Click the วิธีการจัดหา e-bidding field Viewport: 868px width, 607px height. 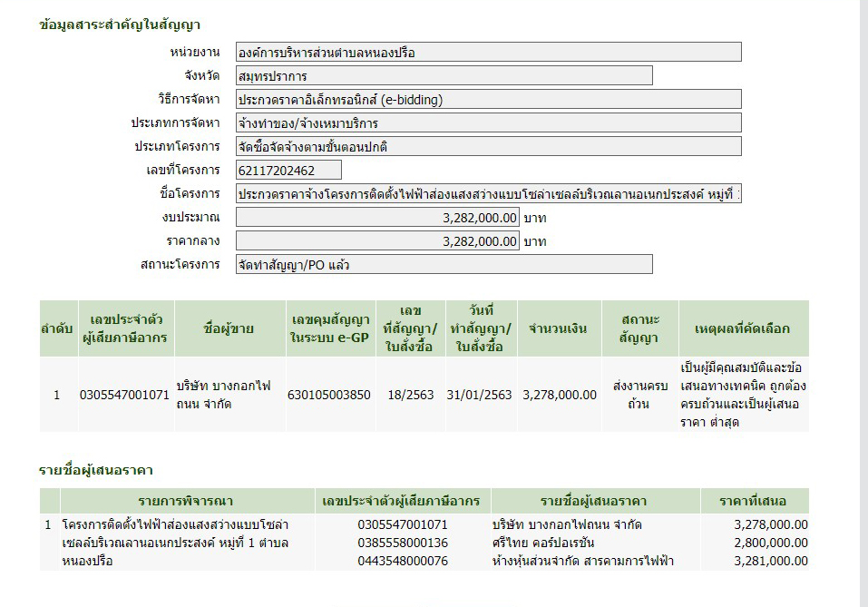[x=487, y=100]
